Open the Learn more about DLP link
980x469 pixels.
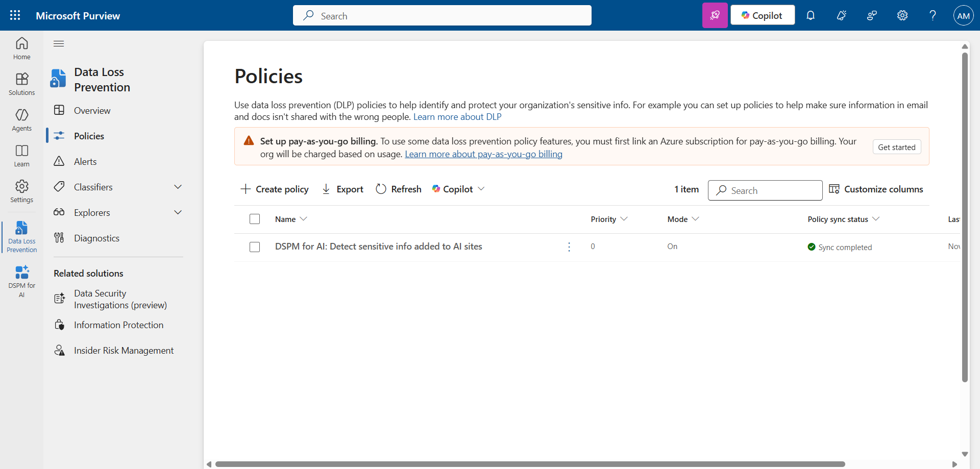click(x=457, y=117)
